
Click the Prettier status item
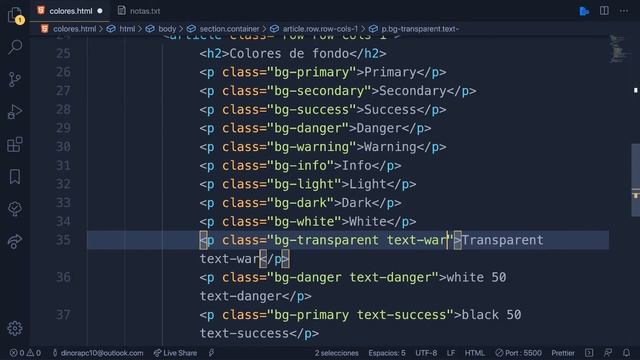(563, 353)
